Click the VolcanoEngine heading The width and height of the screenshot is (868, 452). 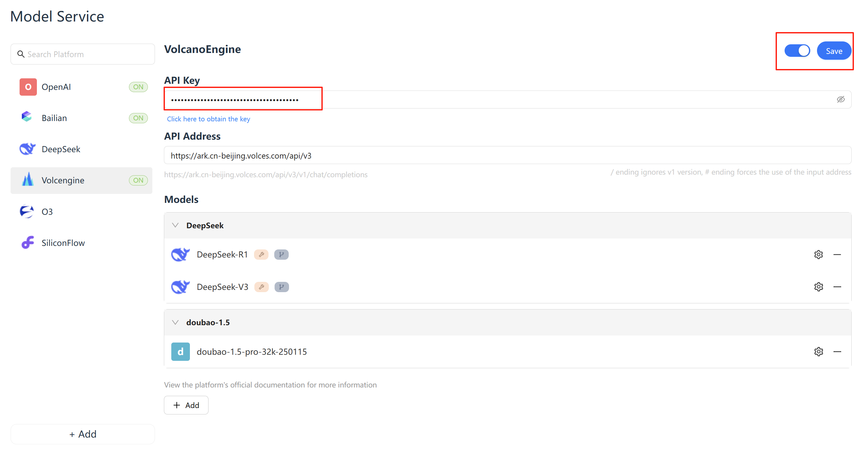(x=202, y=49)
